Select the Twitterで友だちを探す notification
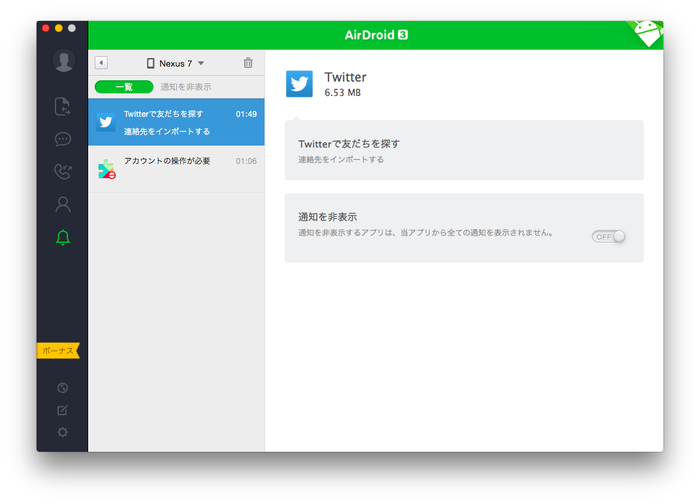 click(x=176, y=122)
